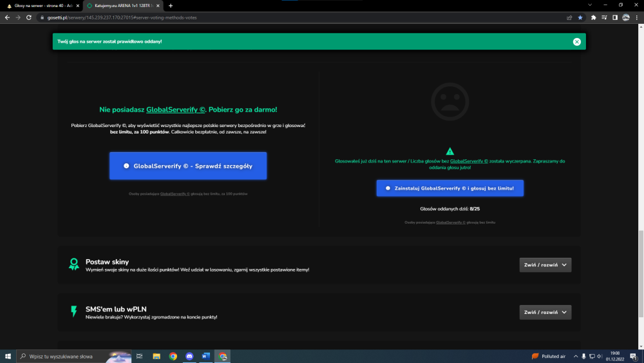Image resolution: width=644 pixels, height=363 pixels.
Task: Expand the 'Postaw skiny' section
Action: [545, 265]
